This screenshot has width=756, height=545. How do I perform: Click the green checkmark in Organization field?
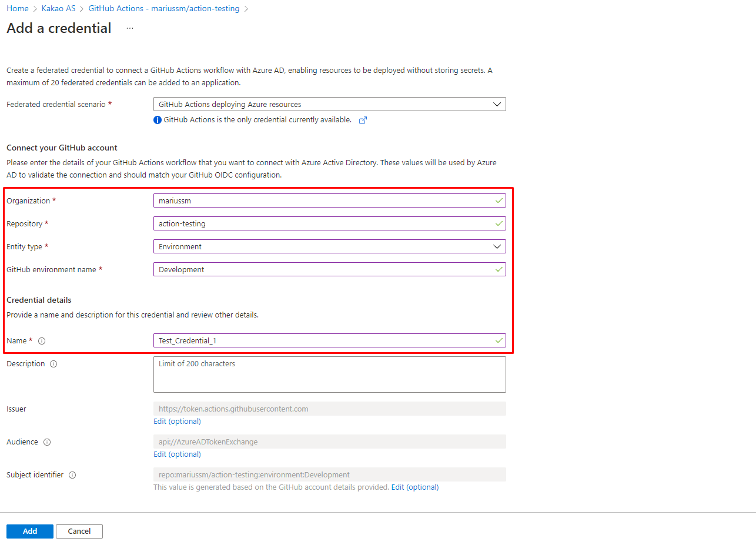[x=498, y=200]
